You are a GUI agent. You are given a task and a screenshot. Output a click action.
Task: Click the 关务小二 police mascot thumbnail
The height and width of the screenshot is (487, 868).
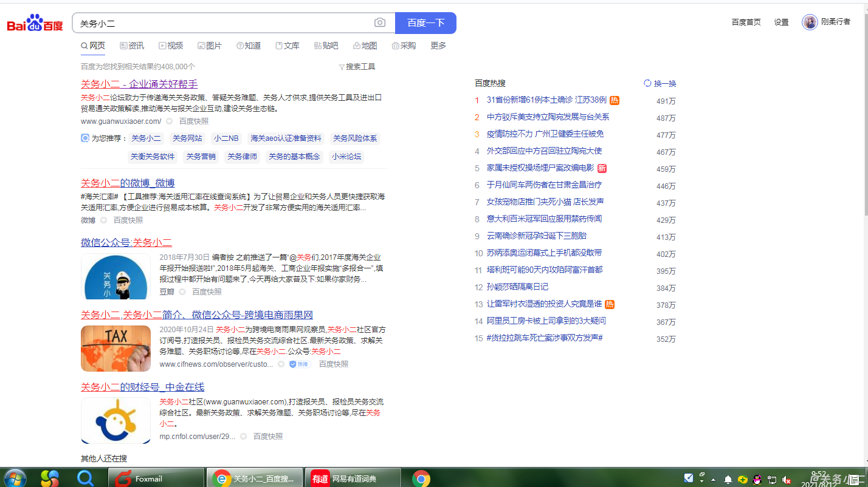coord(115,276)
